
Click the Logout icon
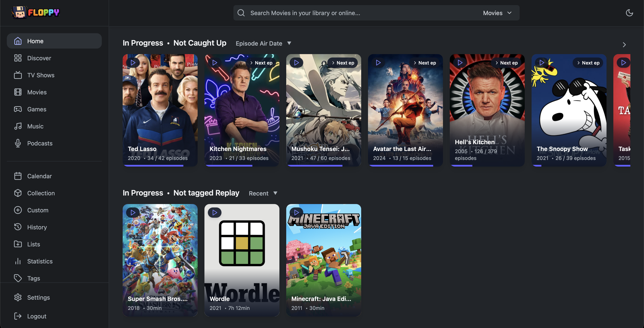coord(18,316)
